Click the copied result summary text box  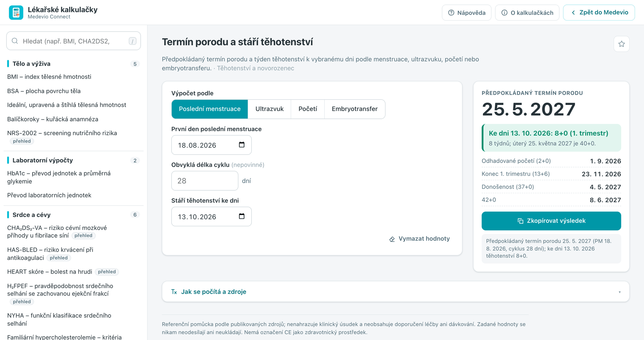click(551, 249)
